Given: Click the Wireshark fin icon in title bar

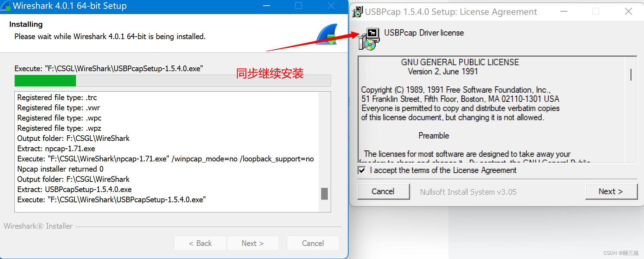Looking at the screenshot, I should [x=5, y=6].
